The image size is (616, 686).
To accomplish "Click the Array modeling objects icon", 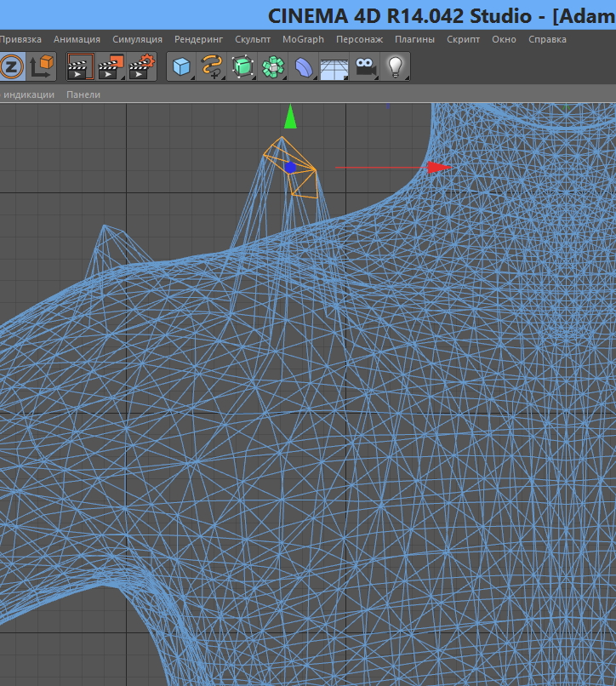I will 273,66.
